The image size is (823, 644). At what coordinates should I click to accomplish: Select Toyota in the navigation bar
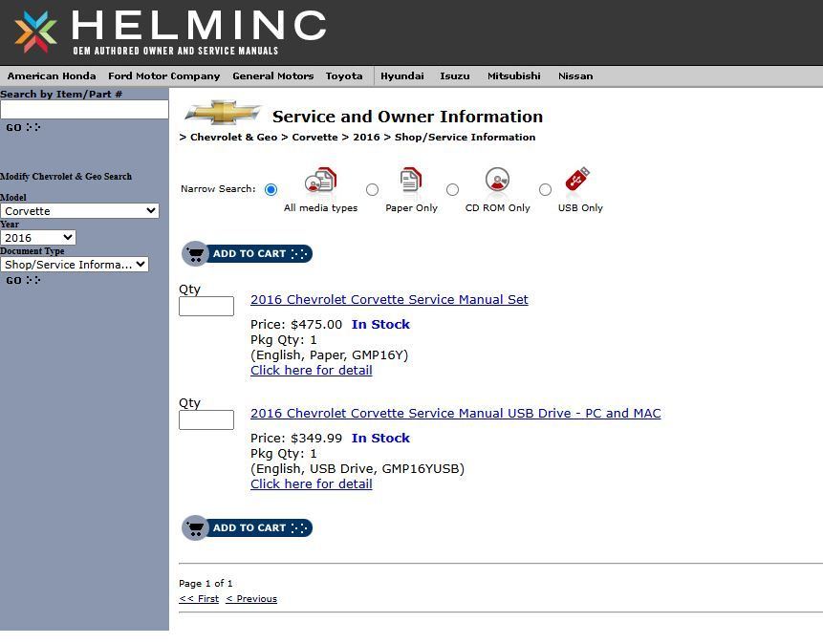click(x=344, y=75)
